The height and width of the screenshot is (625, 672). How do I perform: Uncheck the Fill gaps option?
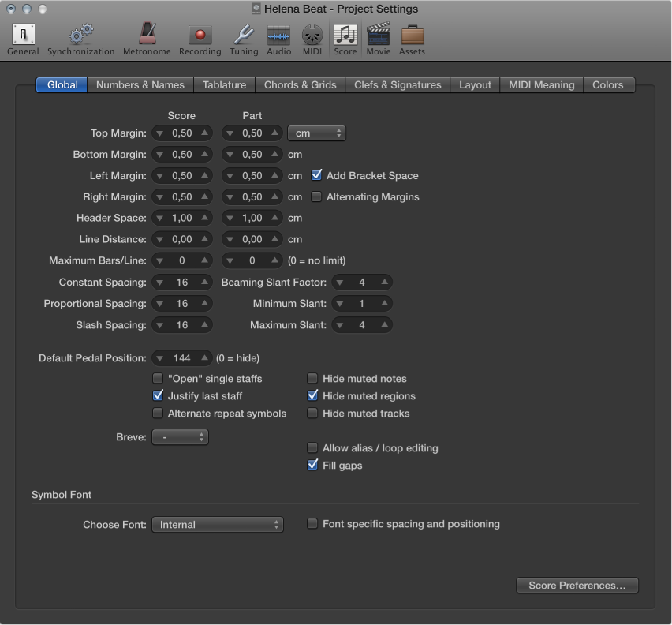click(312, 465)
